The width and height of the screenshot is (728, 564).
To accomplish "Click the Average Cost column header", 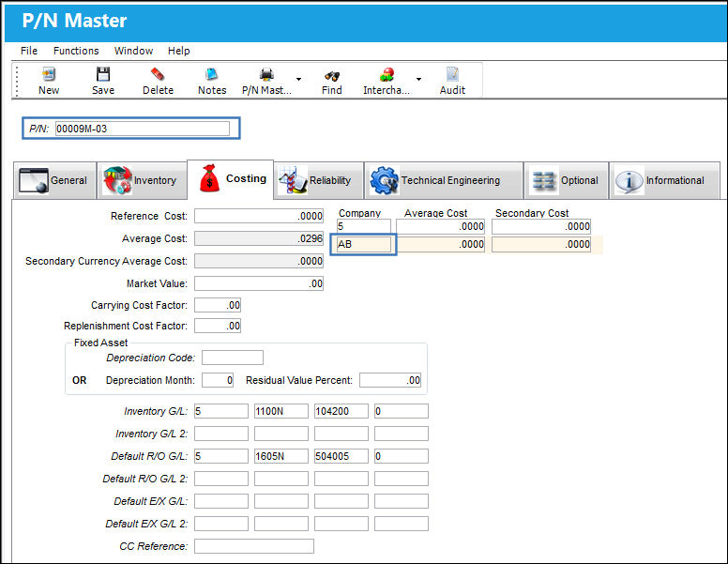I will tap(435, 213).
